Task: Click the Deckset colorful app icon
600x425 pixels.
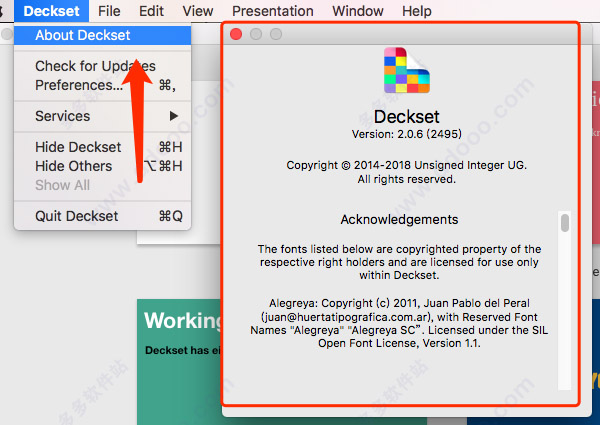Action: coord(407,70)
